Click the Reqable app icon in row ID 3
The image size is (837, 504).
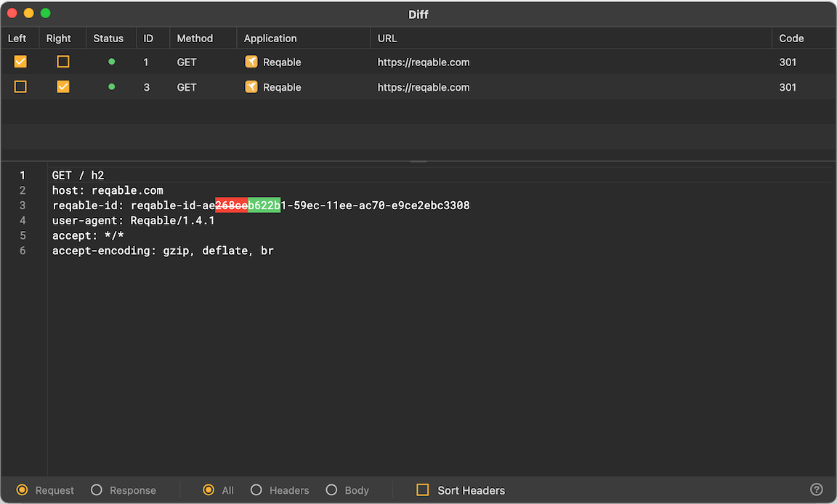(x=251, y=86)
